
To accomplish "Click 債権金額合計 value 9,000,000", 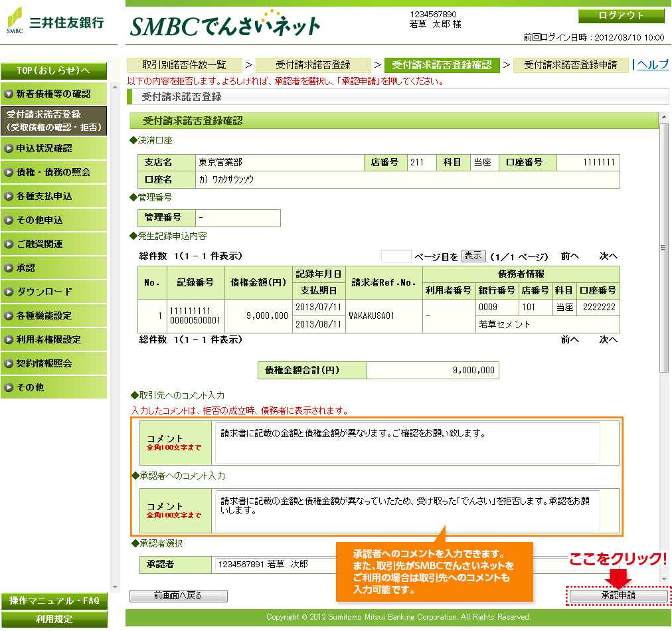I will coord(473,371).
